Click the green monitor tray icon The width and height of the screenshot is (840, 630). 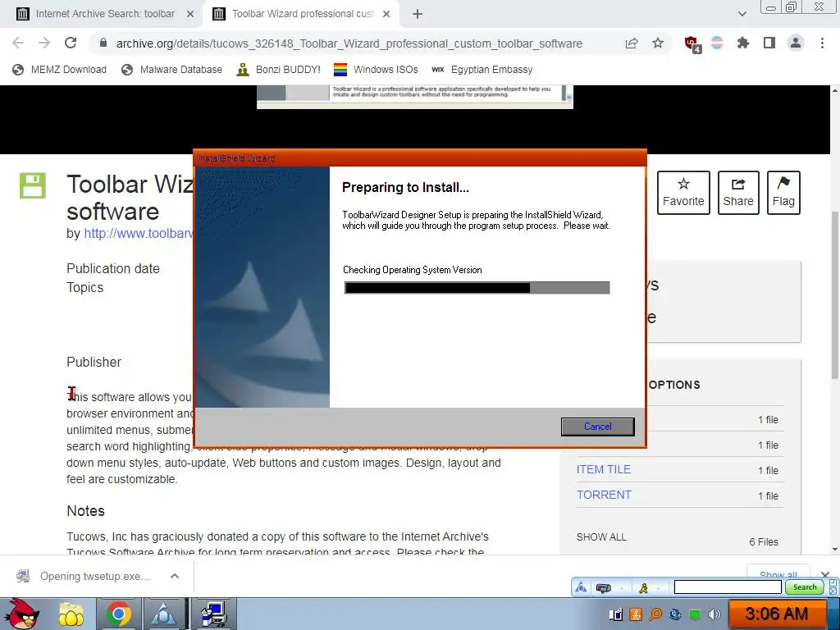pos(695,614)
